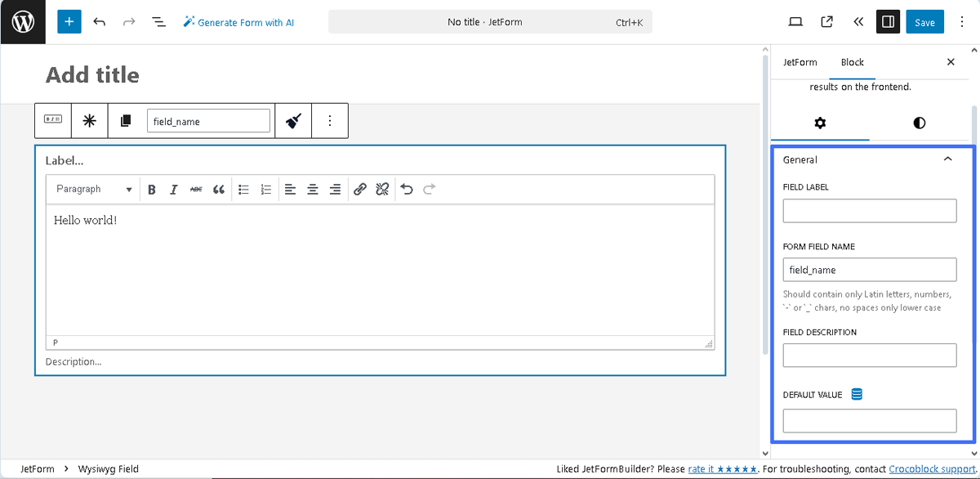
Task: Click the copy block icon in block toolbar
Action: coord(126,120)
